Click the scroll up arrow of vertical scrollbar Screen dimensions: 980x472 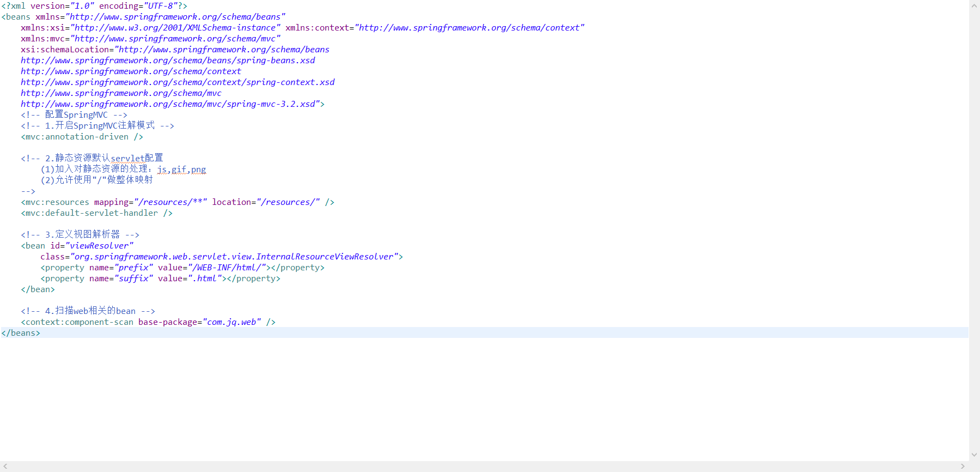point(974,6)
